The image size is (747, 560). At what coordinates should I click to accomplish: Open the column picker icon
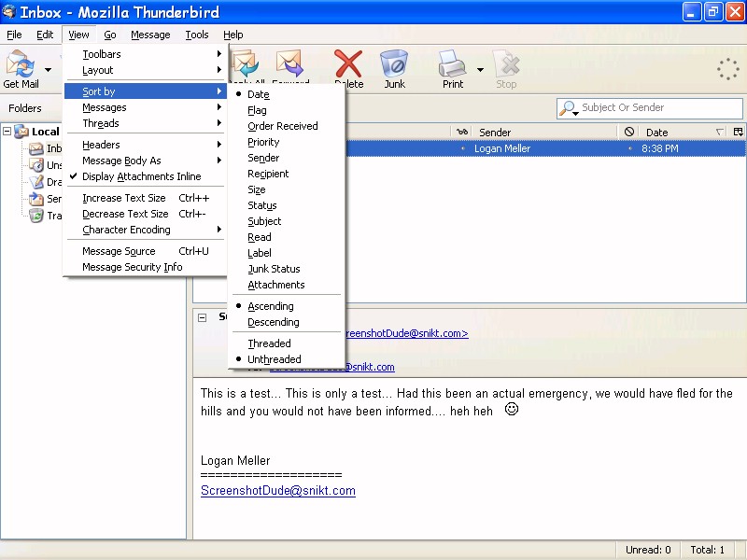point(738,132)
